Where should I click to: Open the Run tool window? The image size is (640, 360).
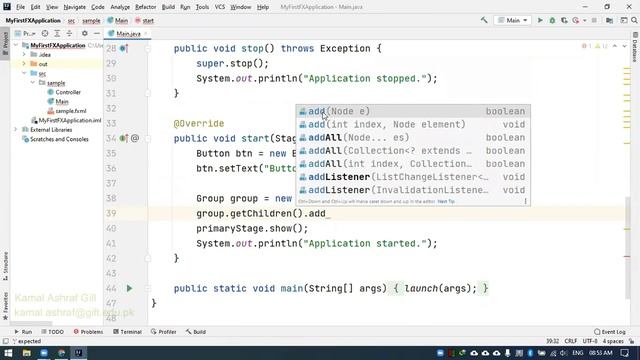[x=23, y=332]
